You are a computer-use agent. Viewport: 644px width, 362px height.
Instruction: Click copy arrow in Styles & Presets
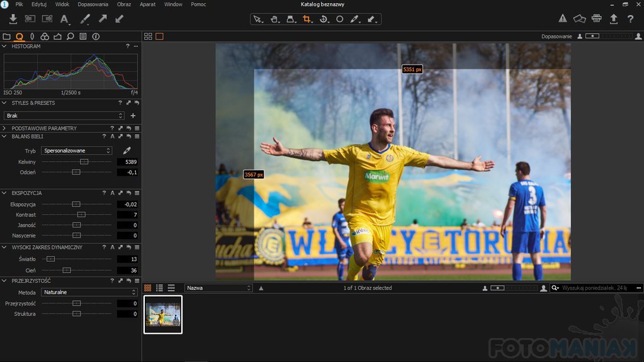coord(128,103)
